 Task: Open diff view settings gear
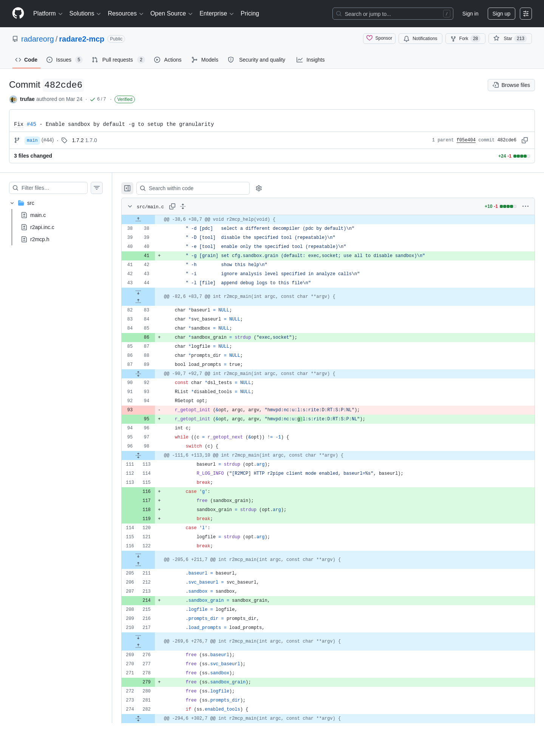pos(259,188)
